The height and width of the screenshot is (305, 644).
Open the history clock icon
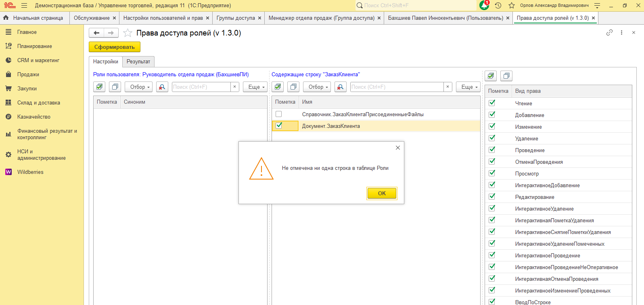click(x=498, y=6)
